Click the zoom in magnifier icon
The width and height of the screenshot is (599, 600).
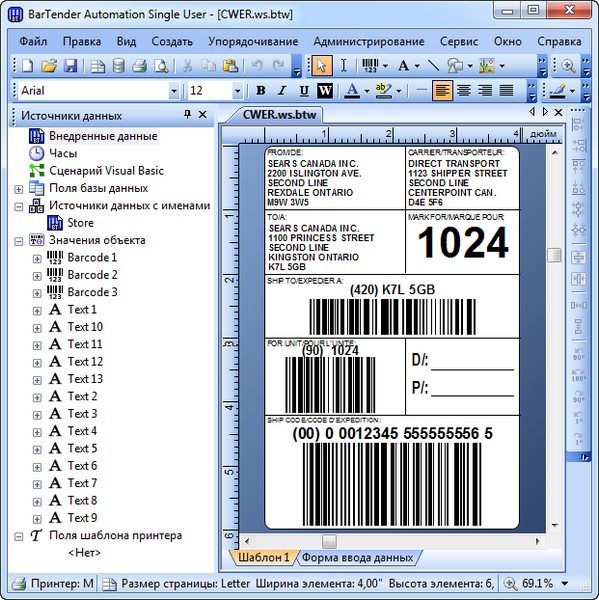coord(569,66)
